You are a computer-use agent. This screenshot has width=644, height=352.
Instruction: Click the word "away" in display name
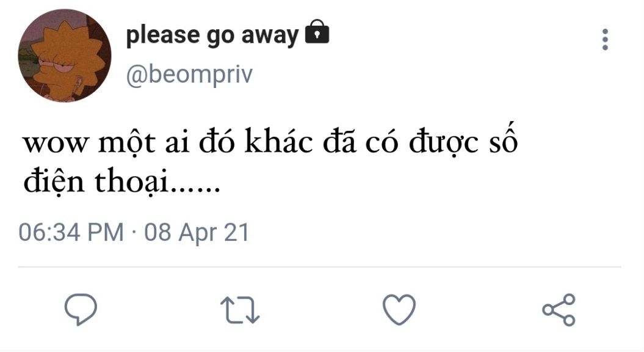click(270, 35)
